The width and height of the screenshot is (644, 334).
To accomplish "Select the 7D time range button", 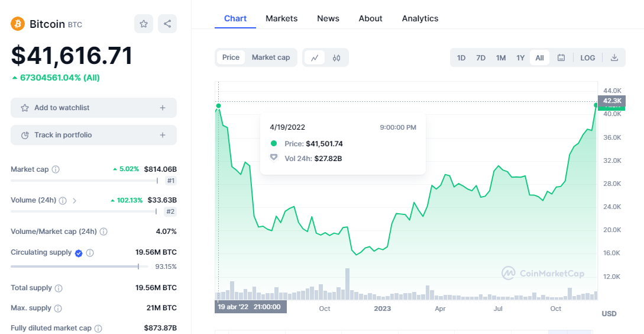I will 481,57.
